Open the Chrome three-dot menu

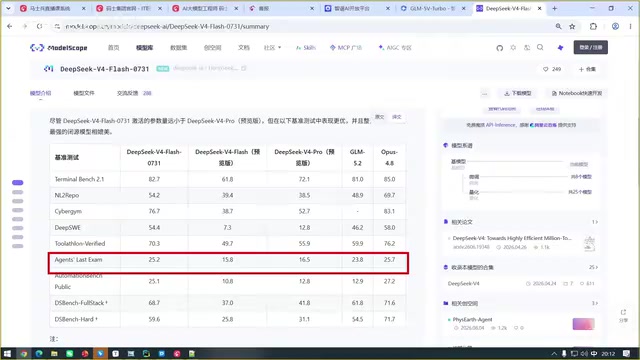pyautogui.click(x=631, y=26)
